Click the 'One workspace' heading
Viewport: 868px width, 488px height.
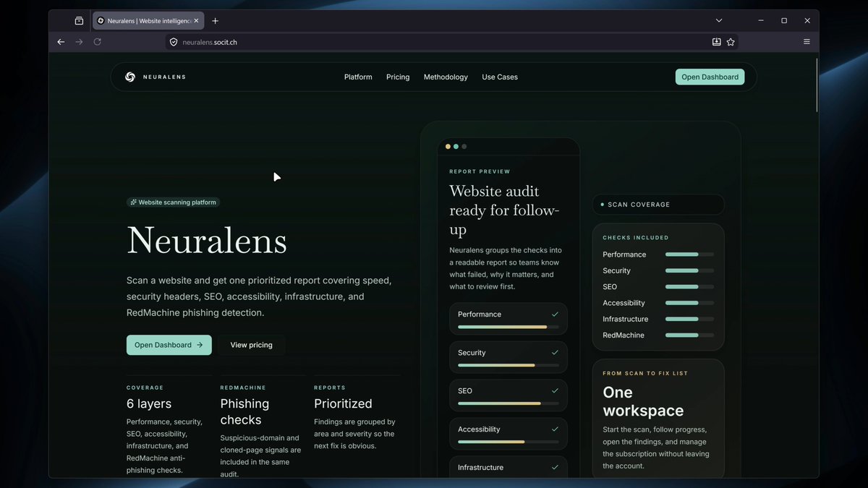643,401
